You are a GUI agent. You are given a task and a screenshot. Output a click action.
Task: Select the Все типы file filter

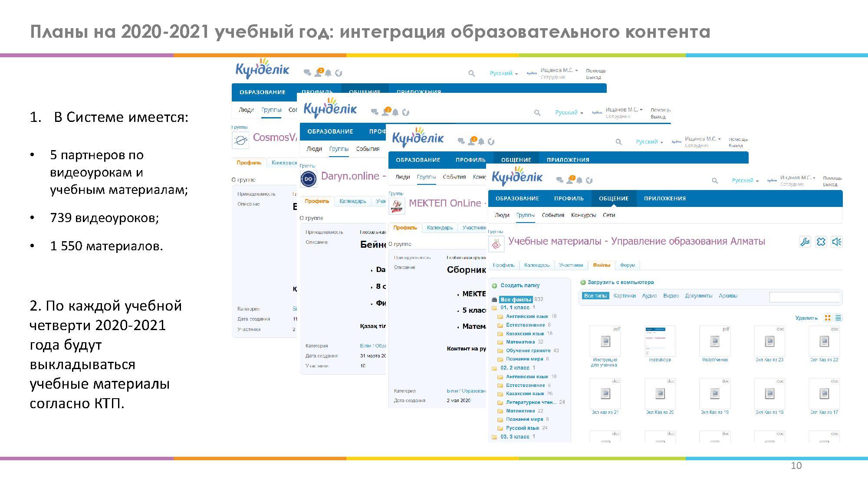[x=595, y=296]
